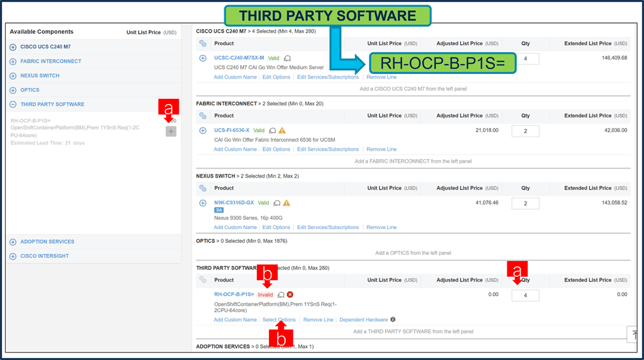The width and height of the screenshot is (644, 360).
Task: Click the Qty field for RH-OCP-B-P1S=
Action: click(525, 295)
